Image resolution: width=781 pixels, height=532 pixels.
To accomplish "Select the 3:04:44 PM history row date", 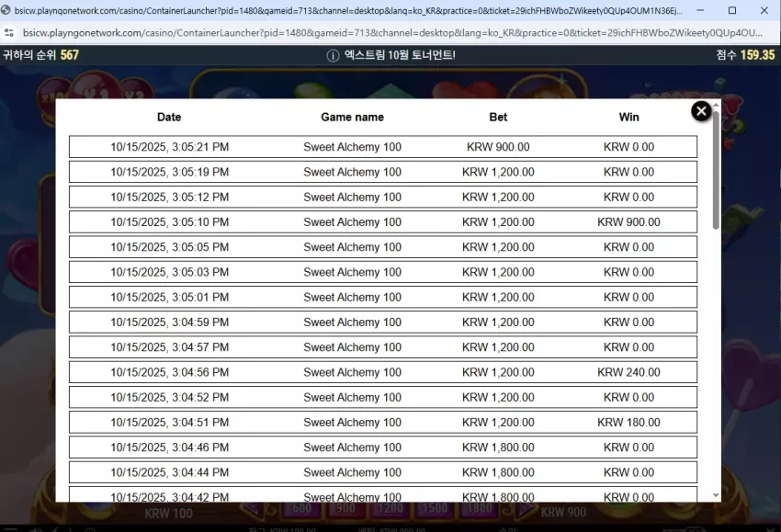I will pyautogui.click(x=169, y=472).
